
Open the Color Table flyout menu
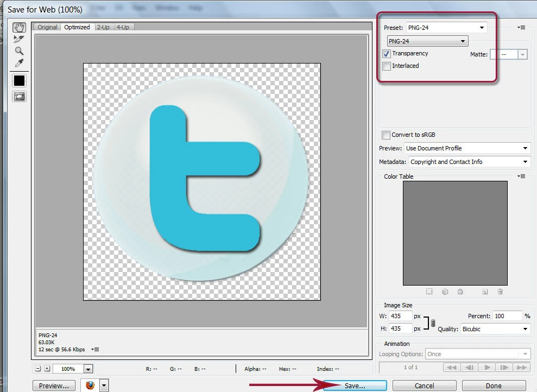(521, 176)
